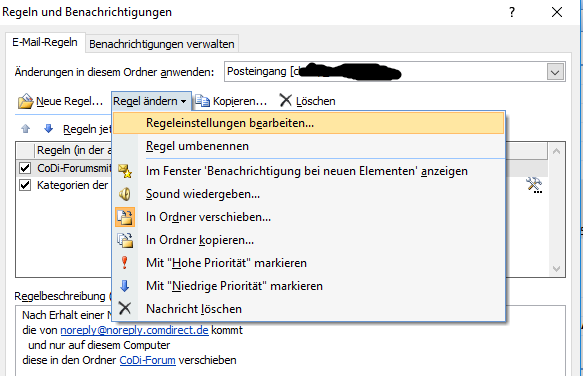Choose In Ordner kopieren menu item

(x=308, y=240)
